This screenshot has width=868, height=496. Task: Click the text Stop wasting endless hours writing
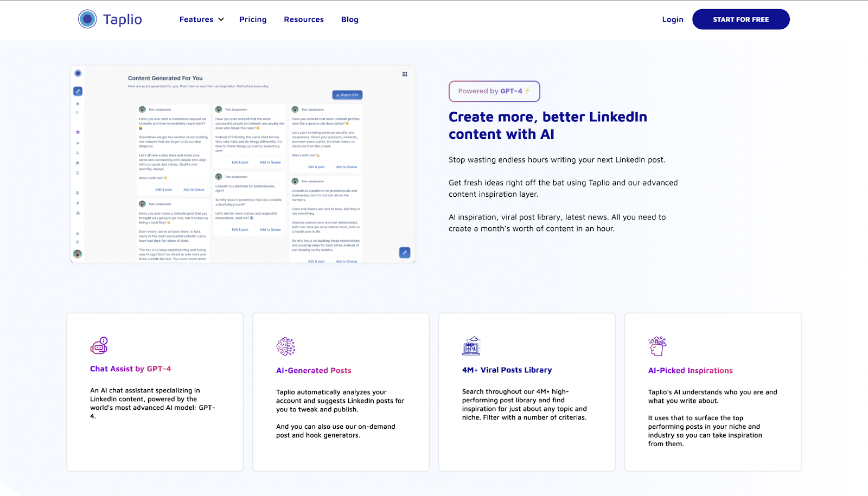click(557, 160)
